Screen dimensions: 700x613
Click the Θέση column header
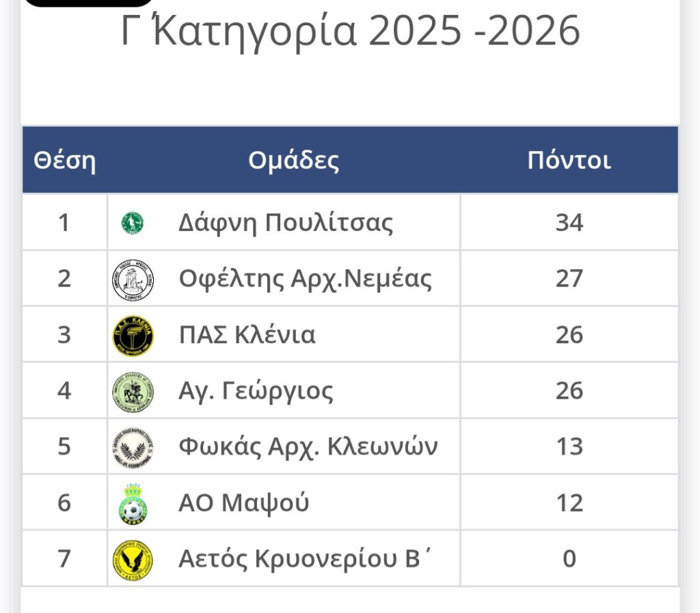tap(64, 161)
